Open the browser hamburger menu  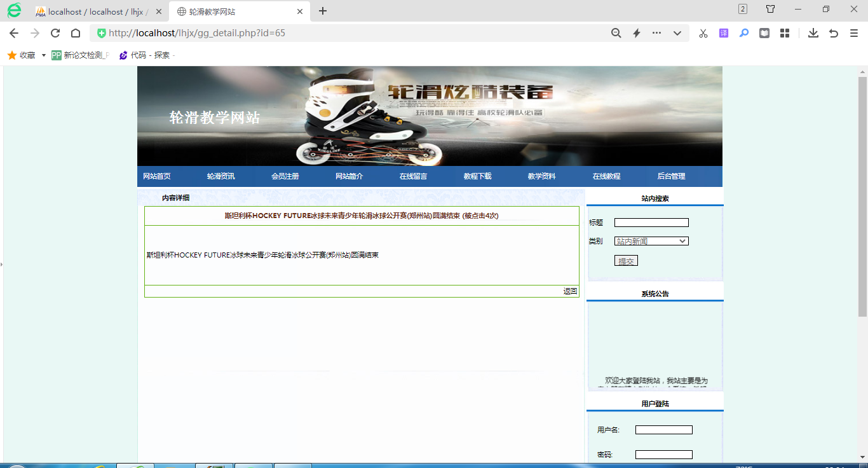(x=854, y=33)
